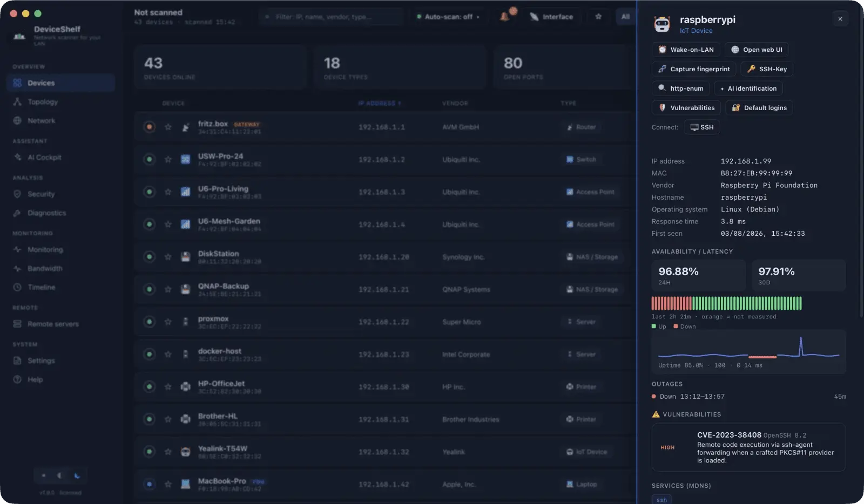Image resolution: width=864 pixels, height=504 pixels.
Task: Click the Open web UI button
Action: pos(756,50)
